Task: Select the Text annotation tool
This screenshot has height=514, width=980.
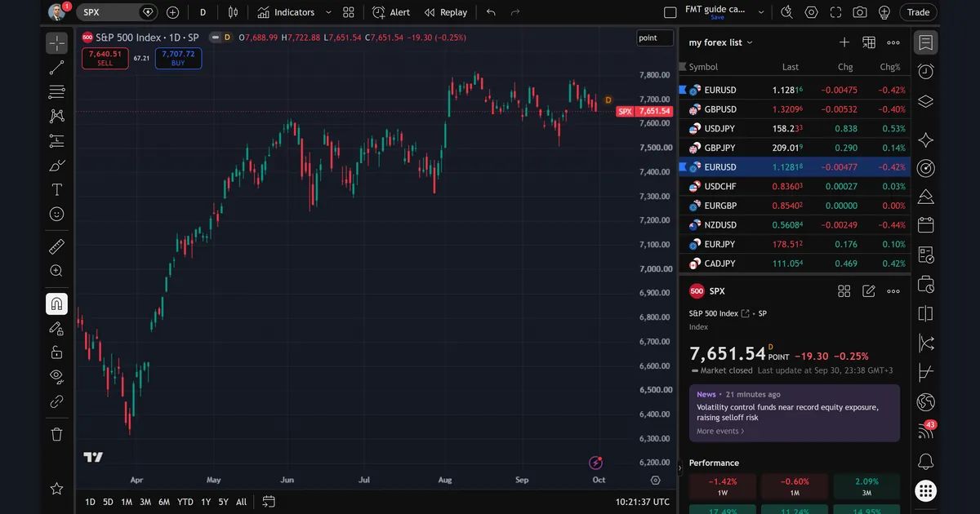Action: pos(56,190)
